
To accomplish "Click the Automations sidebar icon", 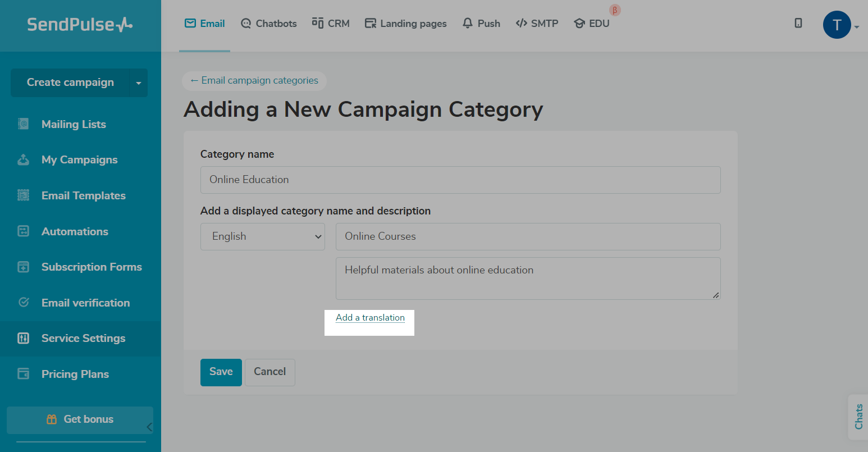I will (x=23, y=231).
